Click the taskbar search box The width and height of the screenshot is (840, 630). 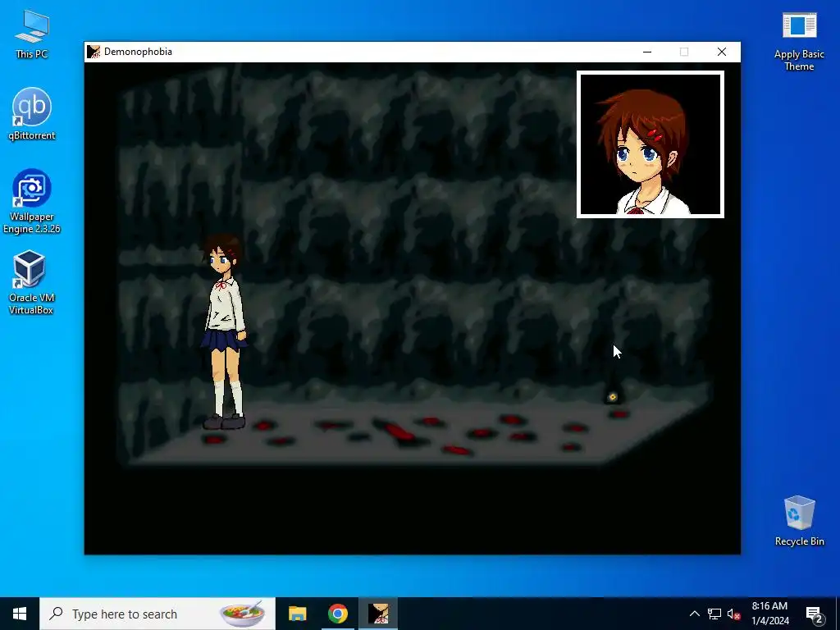click(x=157, y=614)
